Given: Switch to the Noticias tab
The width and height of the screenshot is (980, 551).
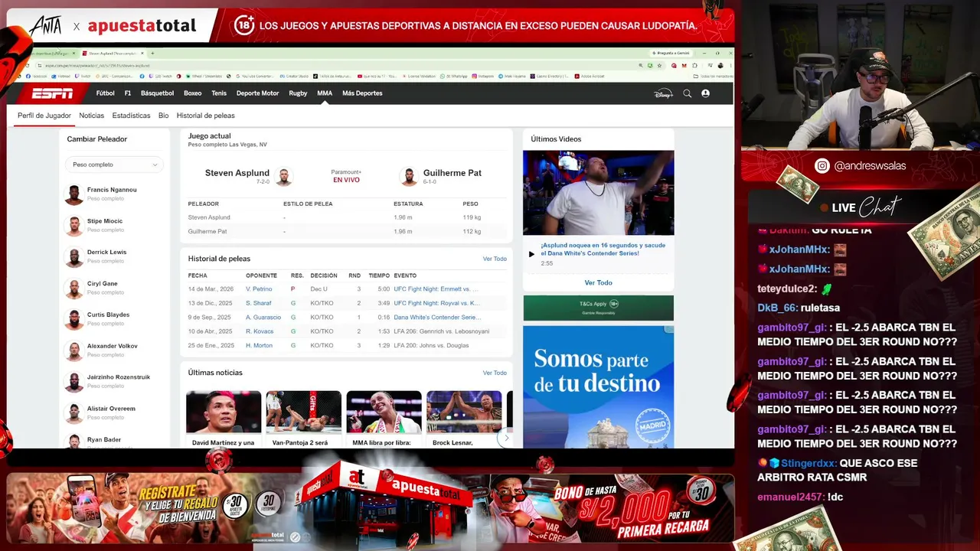Looking at the screenshot, I should pos(92,116).
